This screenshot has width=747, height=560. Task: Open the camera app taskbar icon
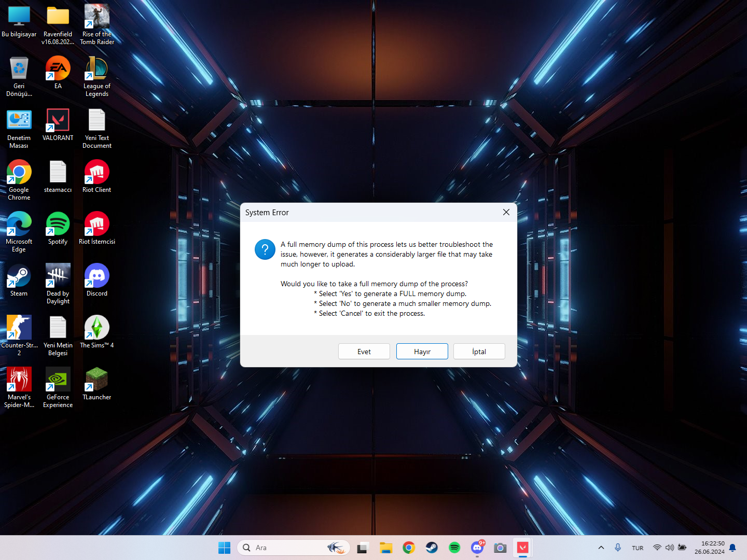click(x=500, y=548)
